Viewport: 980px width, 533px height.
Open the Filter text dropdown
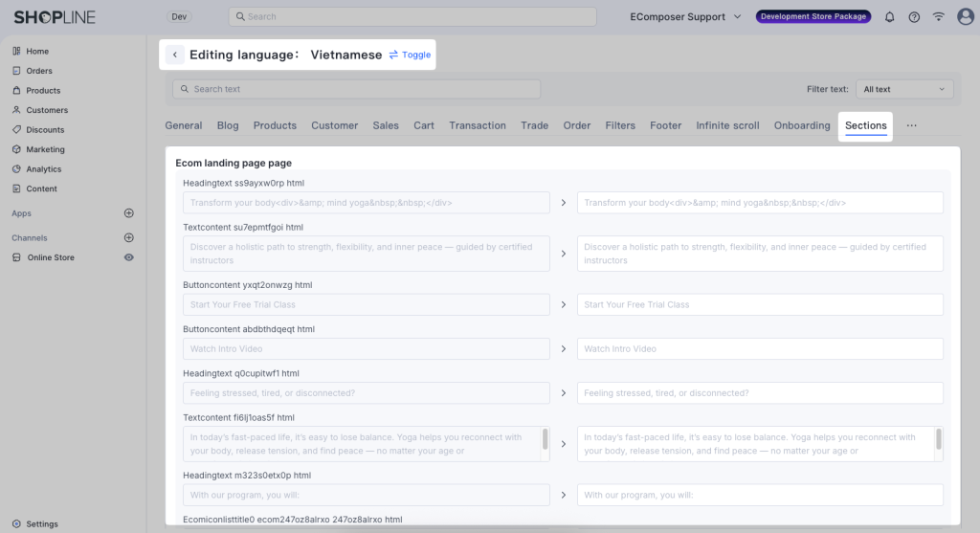pyautogui.click(x=903, y=89)
